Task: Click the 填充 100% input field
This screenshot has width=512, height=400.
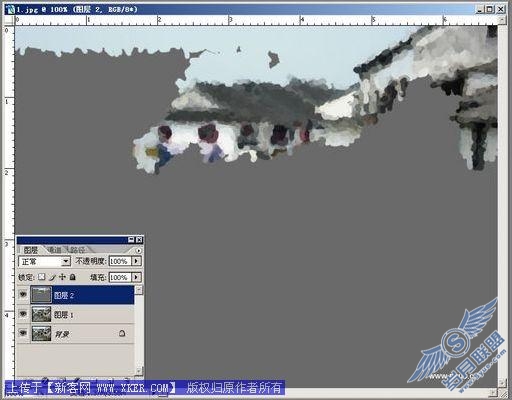Action: click(x=120, y=277)
